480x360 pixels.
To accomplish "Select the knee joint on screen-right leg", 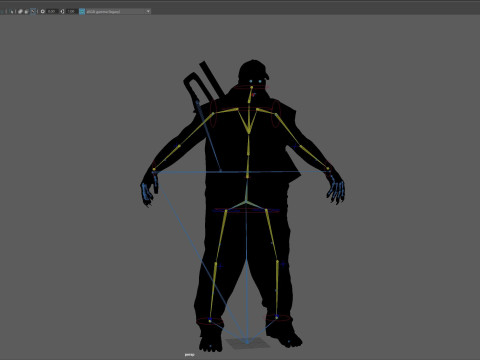I will 277,261.
